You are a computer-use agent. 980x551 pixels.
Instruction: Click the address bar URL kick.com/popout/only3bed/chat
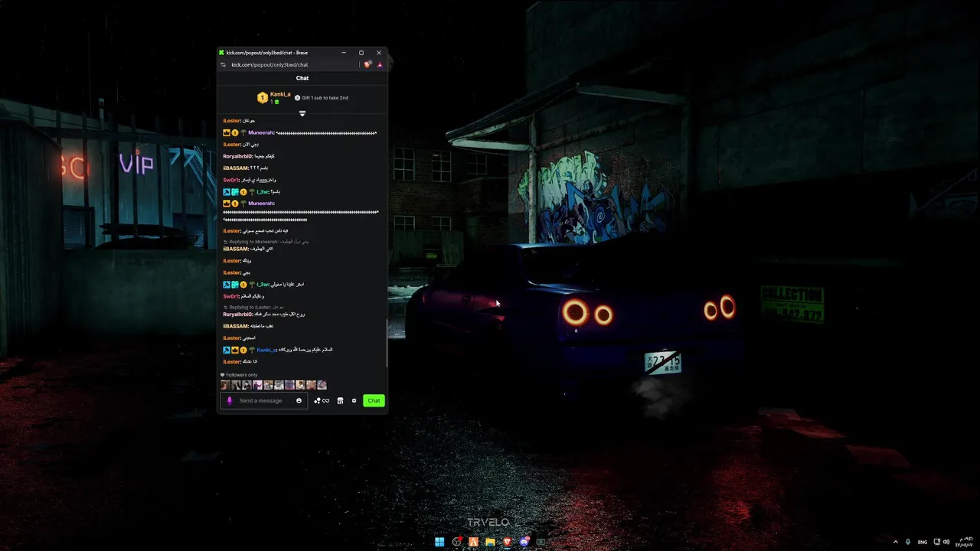coord(269,65)
